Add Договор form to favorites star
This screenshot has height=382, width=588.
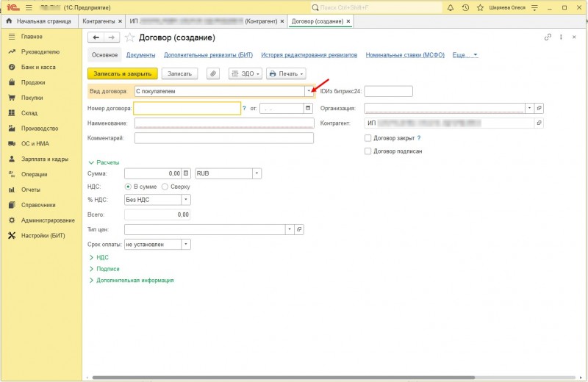click(129, 37)
